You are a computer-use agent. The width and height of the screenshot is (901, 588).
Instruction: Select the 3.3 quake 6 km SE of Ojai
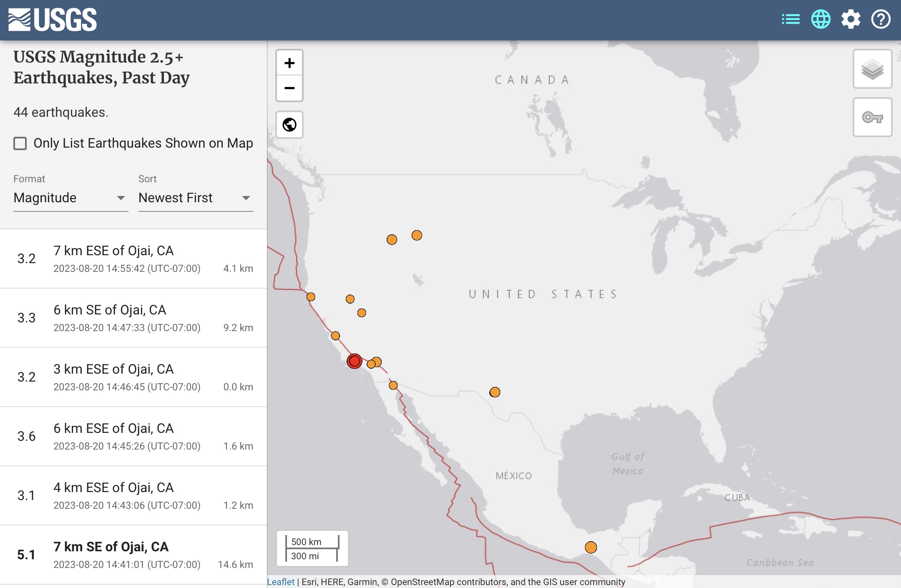[x=133, y=318]
